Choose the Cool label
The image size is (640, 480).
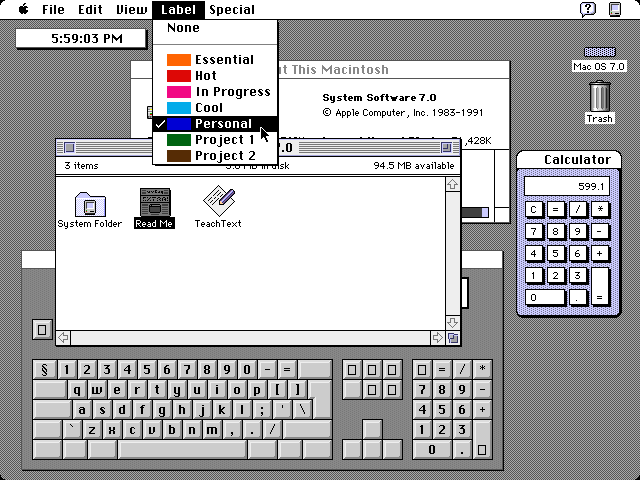point(215,108)
